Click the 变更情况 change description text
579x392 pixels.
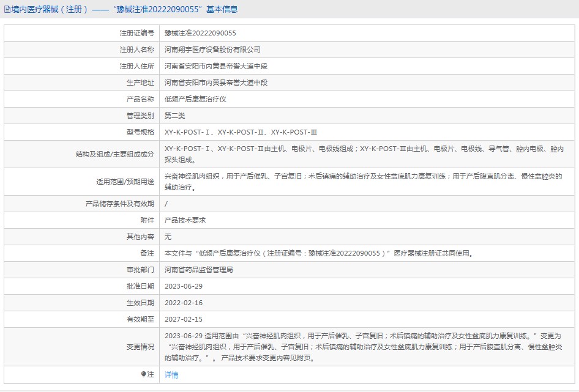pos(364,347)
